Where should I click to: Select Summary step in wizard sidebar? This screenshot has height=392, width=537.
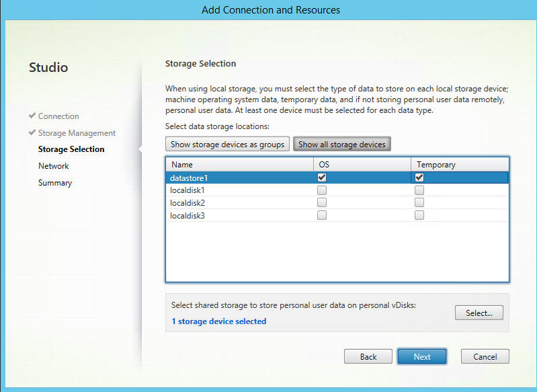tap(55, 183)
